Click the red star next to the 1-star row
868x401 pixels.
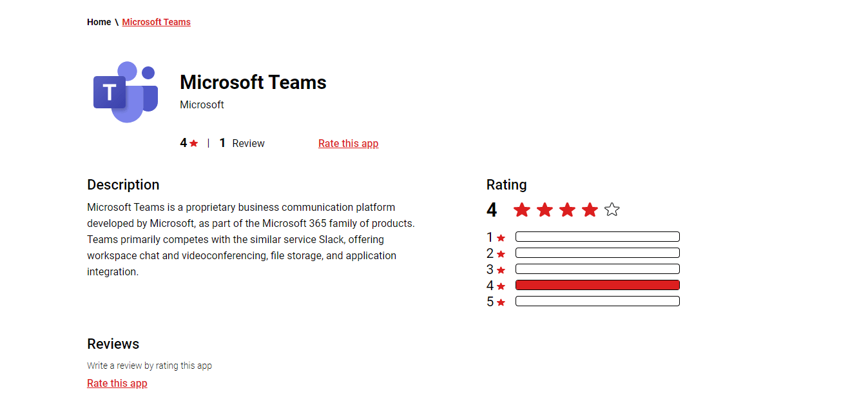click(x=500, y=237)
